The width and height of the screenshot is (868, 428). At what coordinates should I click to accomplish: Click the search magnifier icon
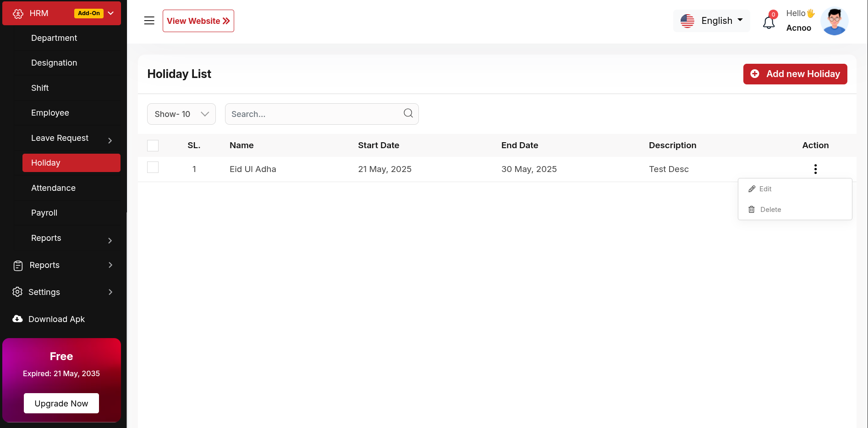coord(408,113)
